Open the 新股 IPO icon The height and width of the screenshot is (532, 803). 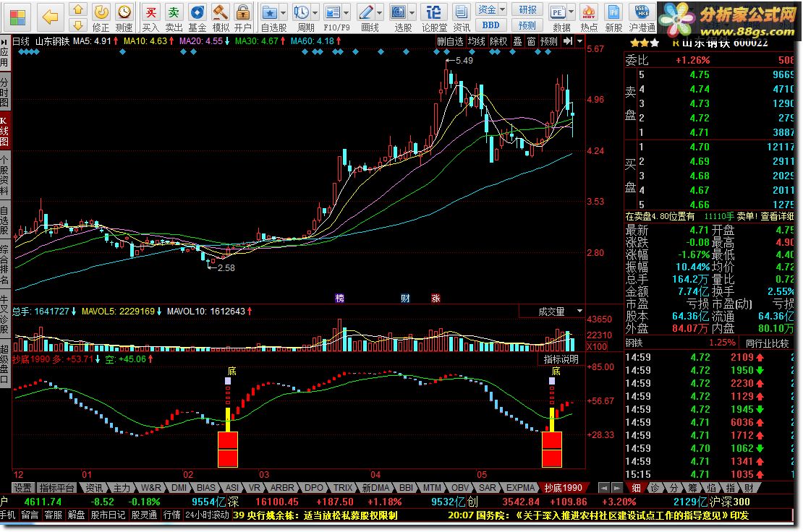coord(613,18)
